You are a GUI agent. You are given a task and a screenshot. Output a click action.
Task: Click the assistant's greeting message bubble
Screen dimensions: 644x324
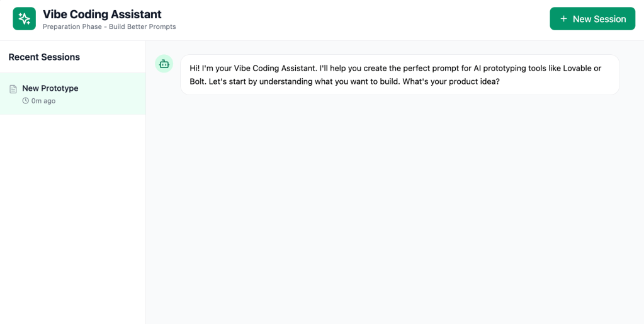point(400,74)
